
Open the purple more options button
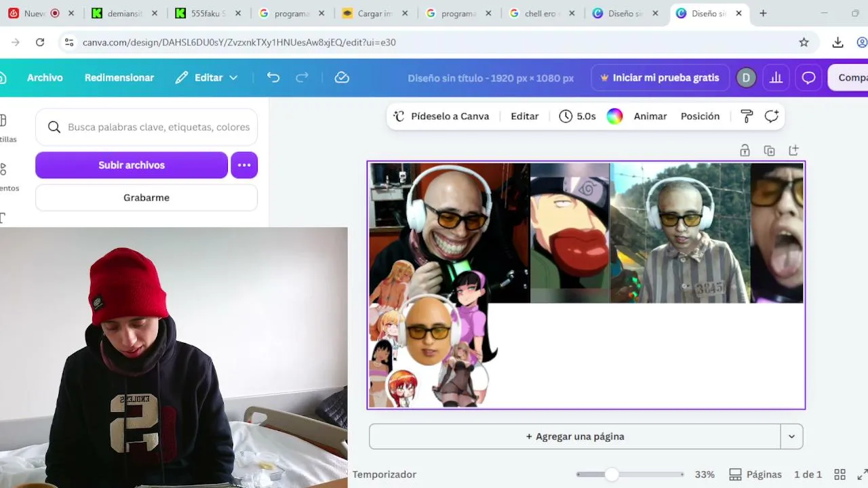point(244,165)
